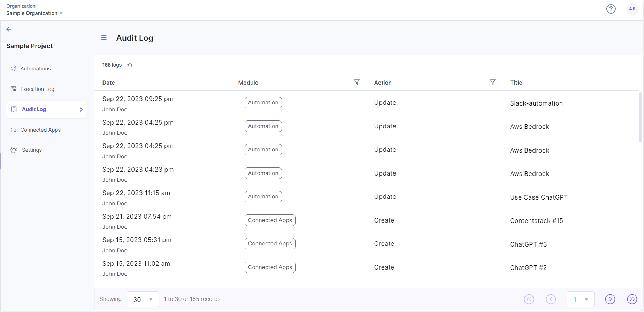Click the back arrow above Sample Project

[9, 29]
